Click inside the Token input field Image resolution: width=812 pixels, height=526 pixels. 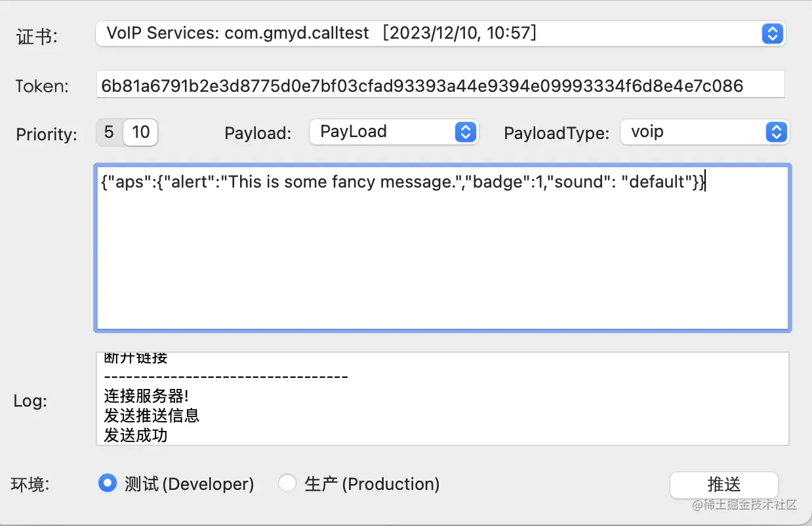439,84
